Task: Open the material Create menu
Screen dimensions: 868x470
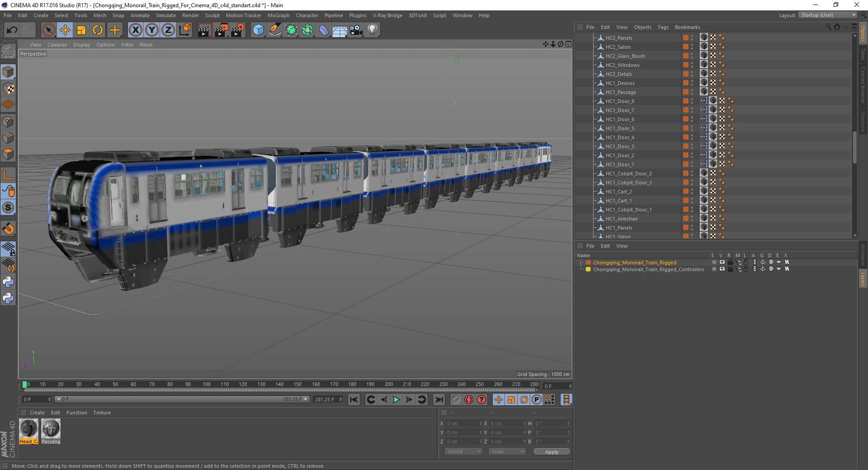Action: pyautogui.click(x=37, y=413)
